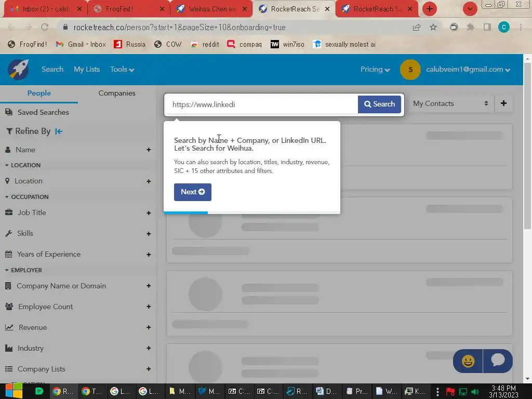
Task: Click the address bar URL
Action: (x=179, y=27)
